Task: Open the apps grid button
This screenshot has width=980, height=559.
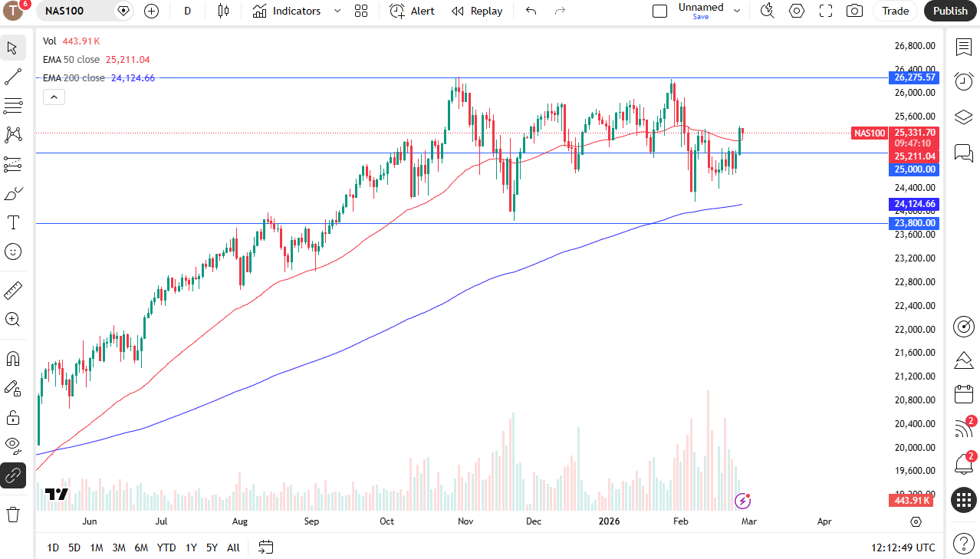Action: pos(963,500)
